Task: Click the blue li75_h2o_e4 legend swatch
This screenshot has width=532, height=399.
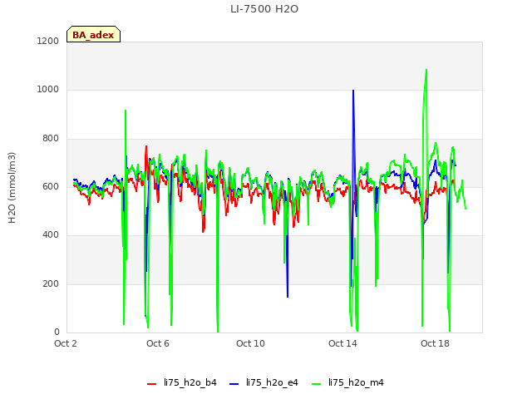Action: [x=234, y=384]
